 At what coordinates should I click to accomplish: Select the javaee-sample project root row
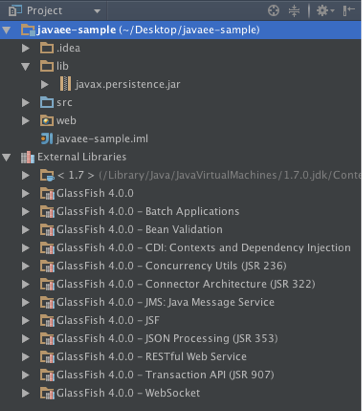click(x=181, y=30)
